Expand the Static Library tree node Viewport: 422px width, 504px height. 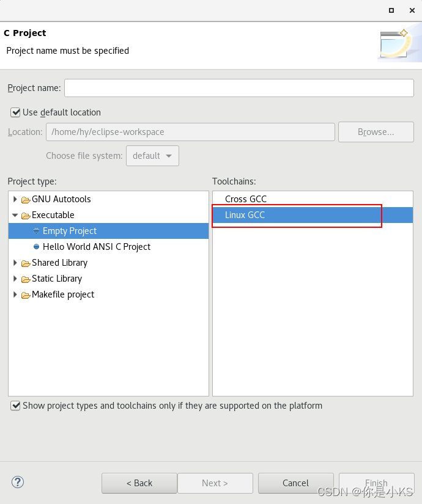[15, 279]
